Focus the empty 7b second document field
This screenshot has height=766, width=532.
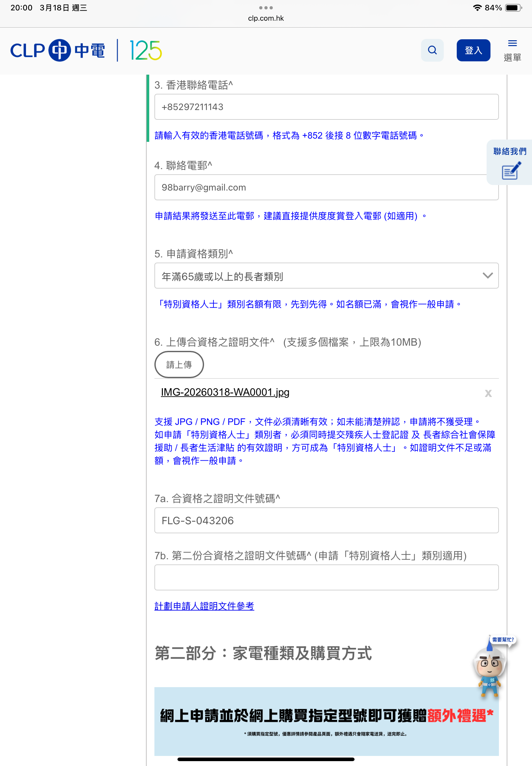(326, 577)
